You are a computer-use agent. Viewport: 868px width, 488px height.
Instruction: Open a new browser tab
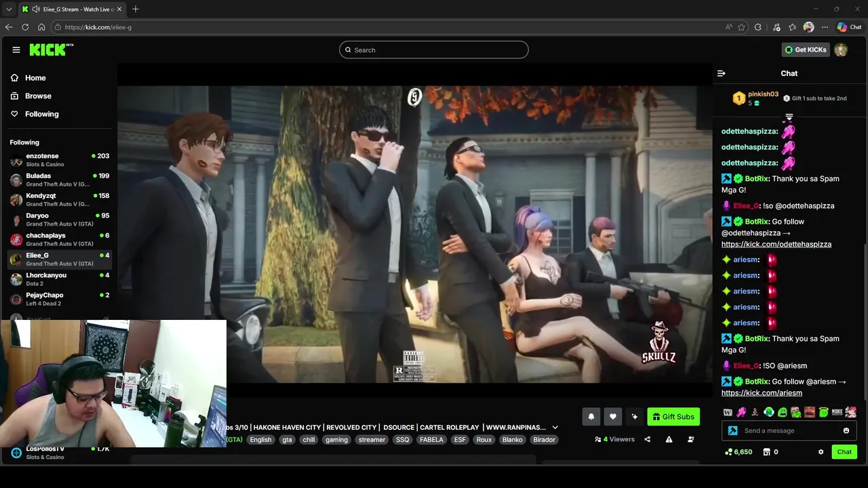[136, 9]
